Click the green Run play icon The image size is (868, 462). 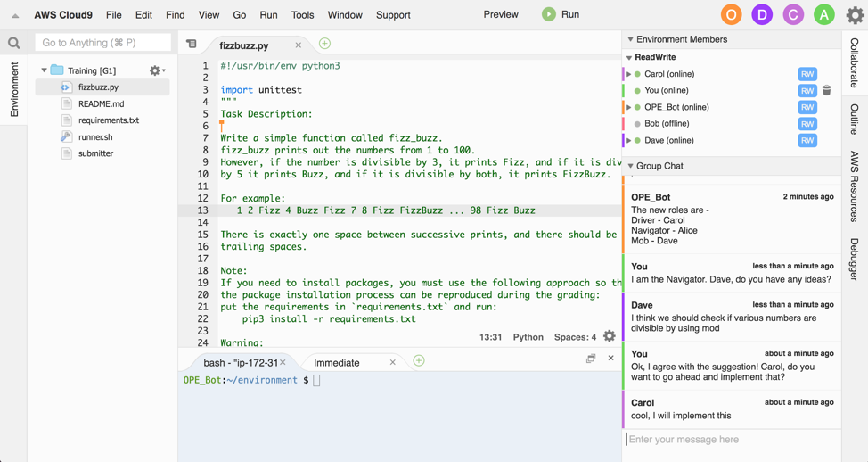click(548, 14)
